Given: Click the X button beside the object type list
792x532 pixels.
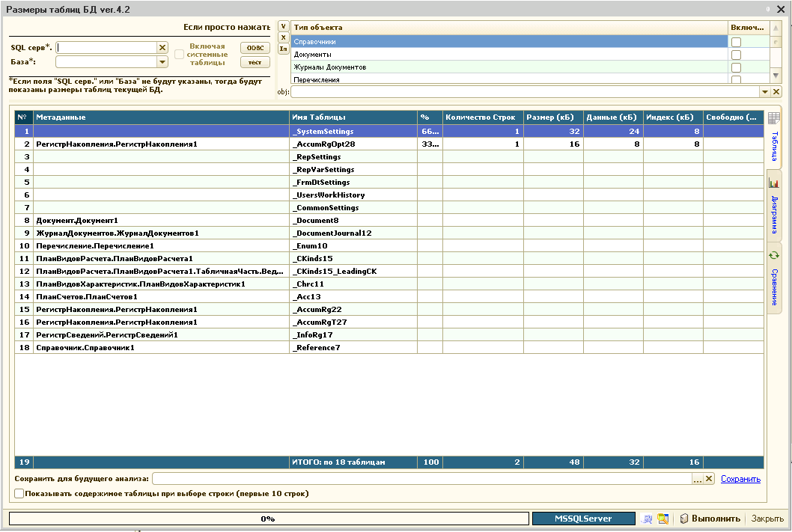Looking at the screenshot, I should 283,37.
